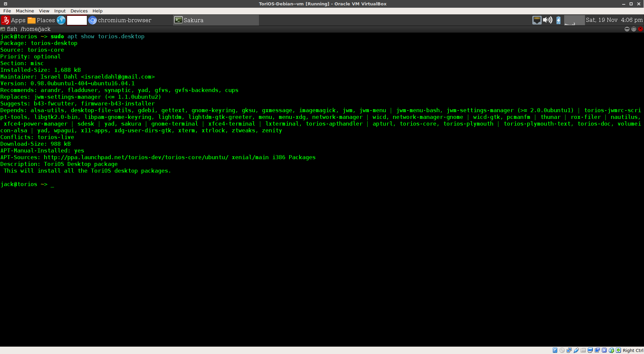Click 'Description: ToriOS Desktop package' line
The width and height of the screenshot is (644, 354).
[59, 164]
